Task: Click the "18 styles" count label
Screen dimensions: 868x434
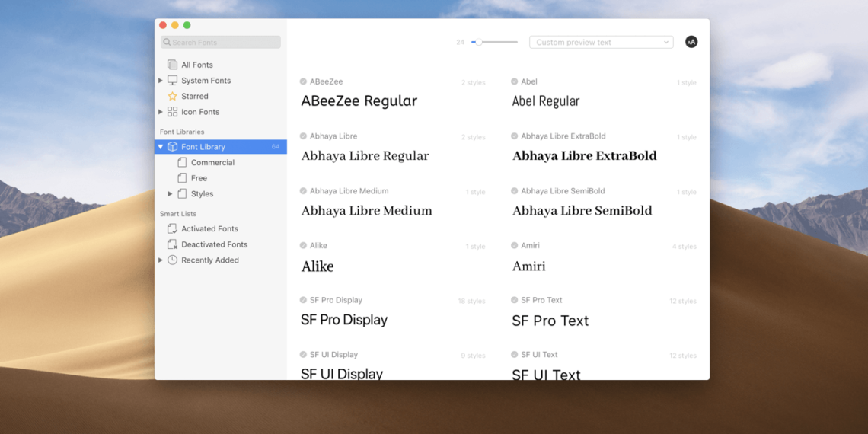Action: pos(471,302)
